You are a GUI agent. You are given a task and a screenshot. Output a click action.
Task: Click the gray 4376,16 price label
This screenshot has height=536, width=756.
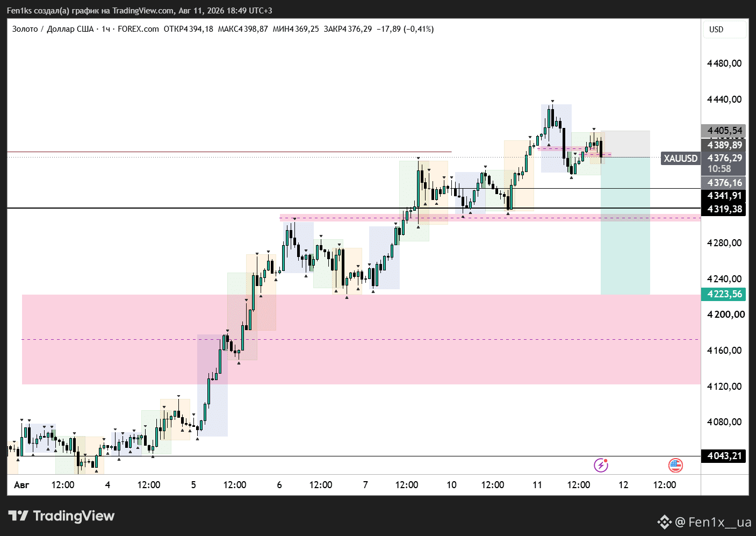(x=724, y=183)
